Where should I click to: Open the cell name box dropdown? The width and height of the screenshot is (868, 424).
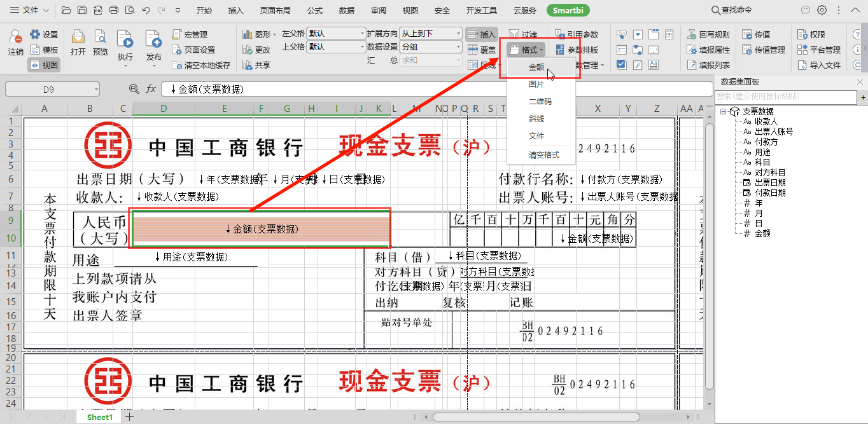tap(95, 90)
